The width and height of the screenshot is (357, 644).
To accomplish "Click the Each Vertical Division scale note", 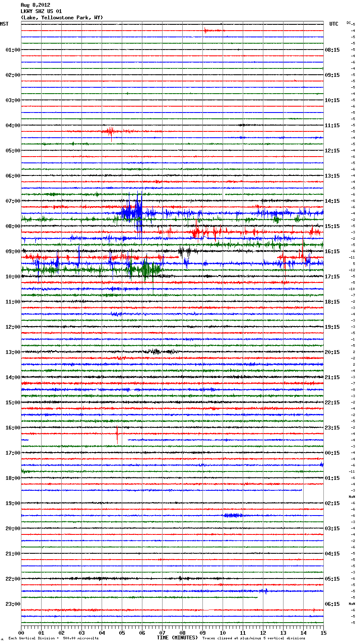I will point(53,639).
